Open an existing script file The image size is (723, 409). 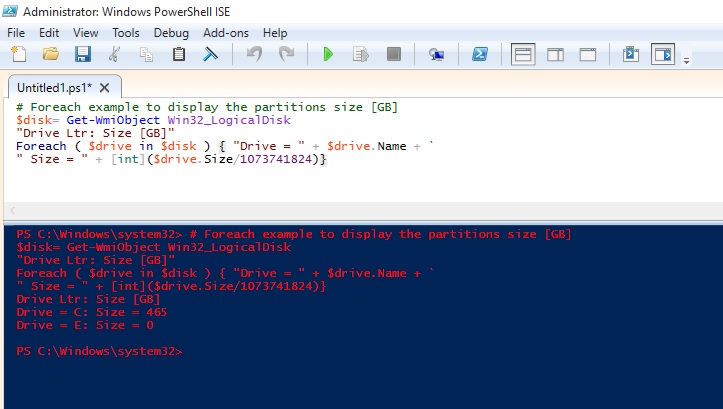51,54
